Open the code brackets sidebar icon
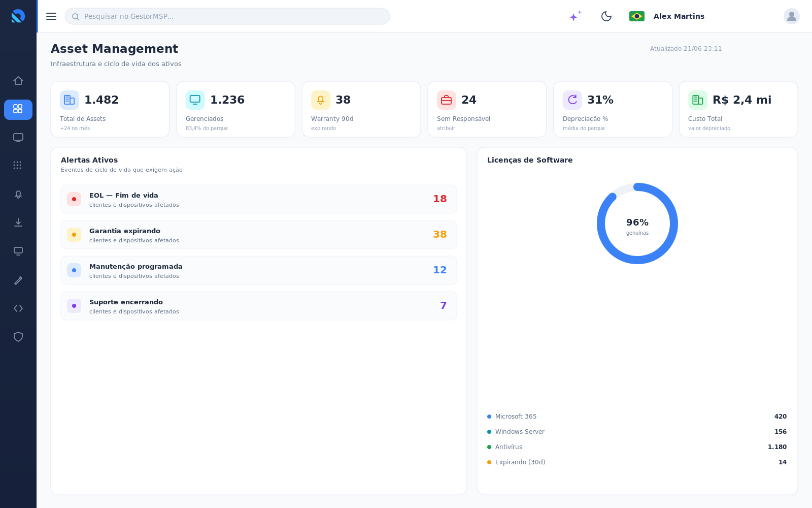This screenshot has height=508, width=812. tap(18, 308)
